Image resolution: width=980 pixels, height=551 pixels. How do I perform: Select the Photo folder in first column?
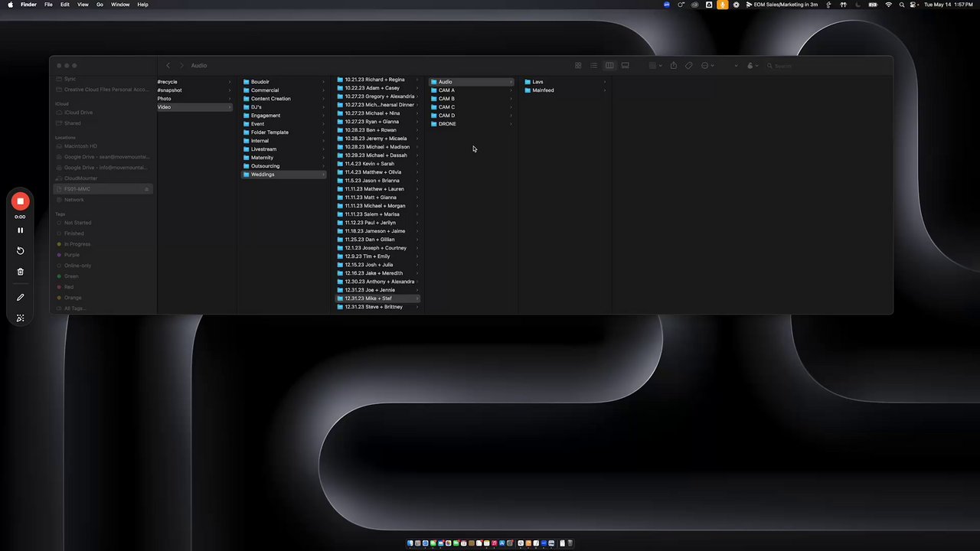pos(194,99)
